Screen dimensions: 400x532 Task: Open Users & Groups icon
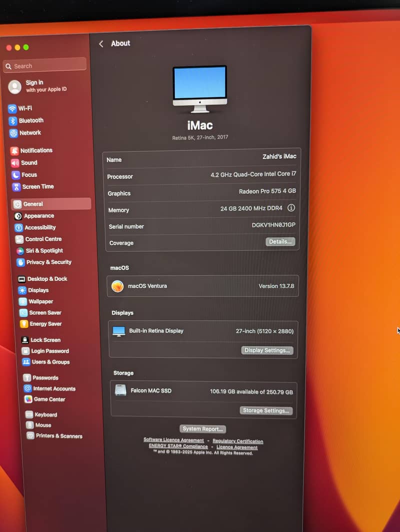coord(26,362)
